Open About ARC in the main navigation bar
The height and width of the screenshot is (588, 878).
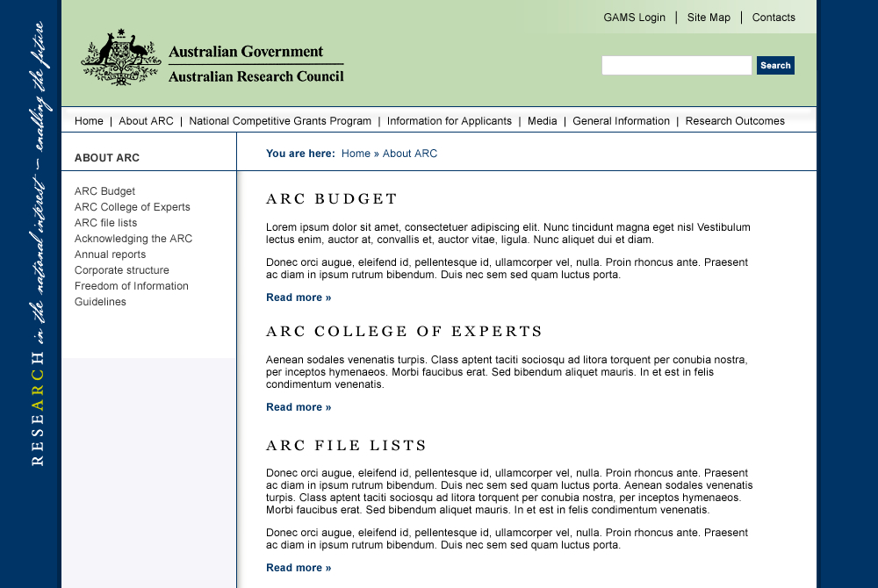[146, 121]
